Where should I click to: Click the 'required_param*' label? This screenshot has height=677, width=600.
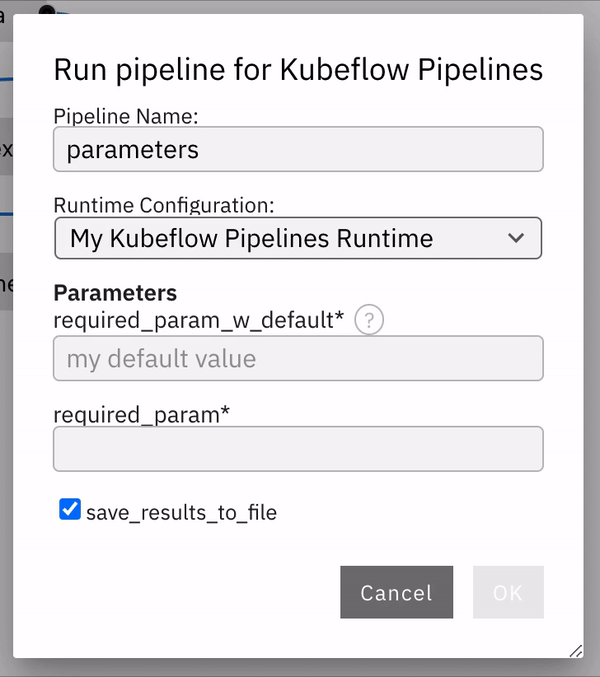pyautogui.click(x=142, y=414)
